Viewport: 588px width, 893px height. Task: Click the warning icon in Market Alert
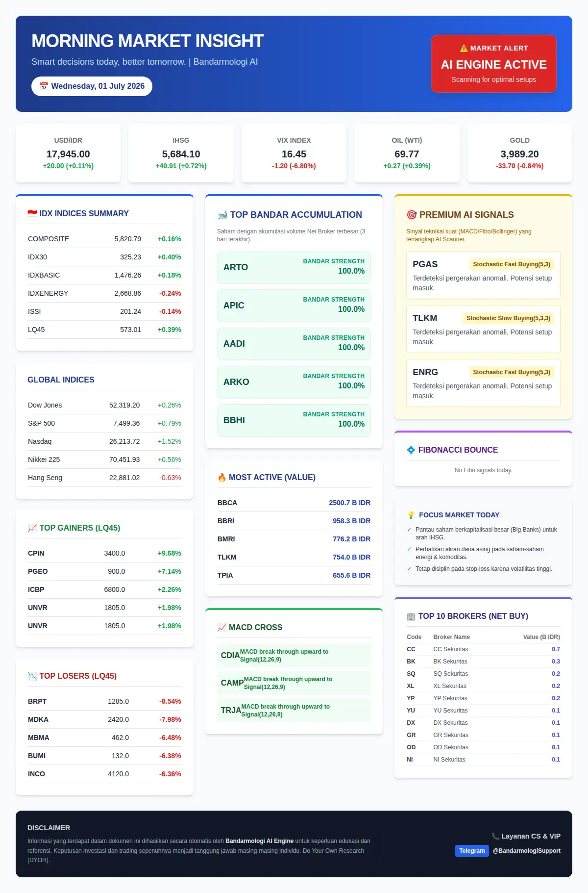coord(464,48)
